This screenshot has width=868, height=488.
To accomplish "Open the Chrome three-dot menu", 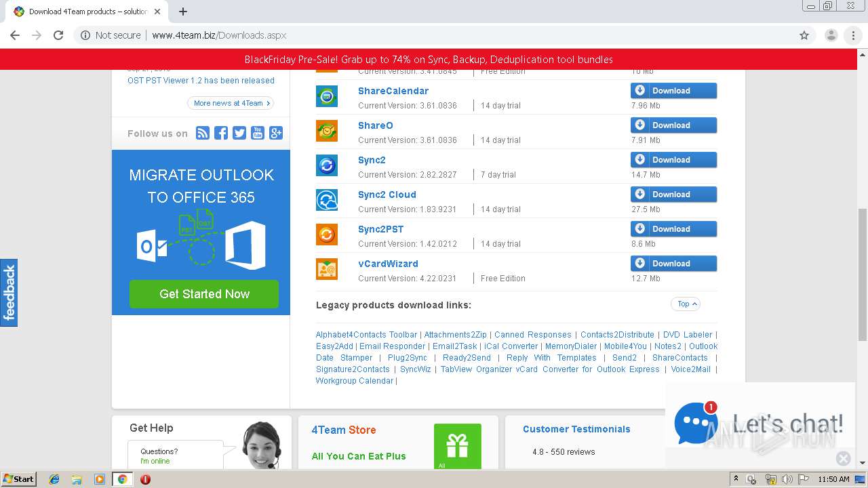I will (854, 35).
